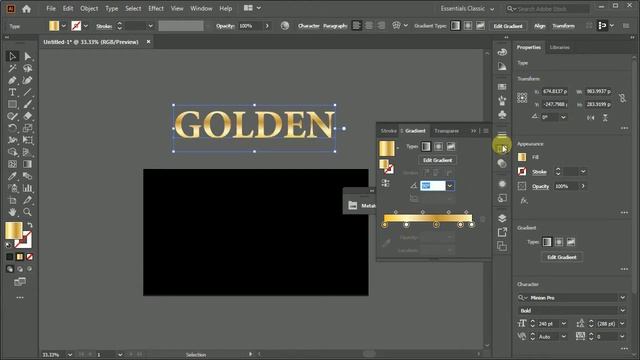Choose the Column Graph tool
Screen dimensions: 640x360
click(27, 188)
